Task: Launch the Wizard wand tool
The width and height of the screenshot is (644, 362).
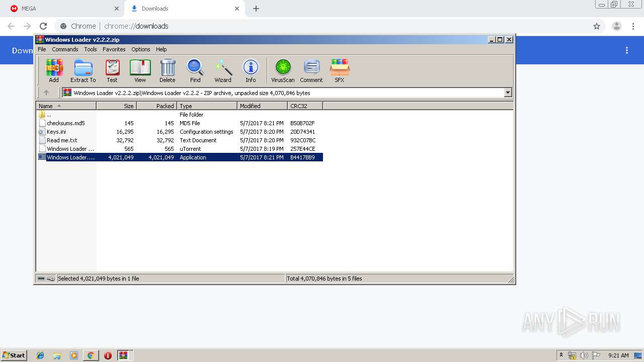Action: coord(223,70)
